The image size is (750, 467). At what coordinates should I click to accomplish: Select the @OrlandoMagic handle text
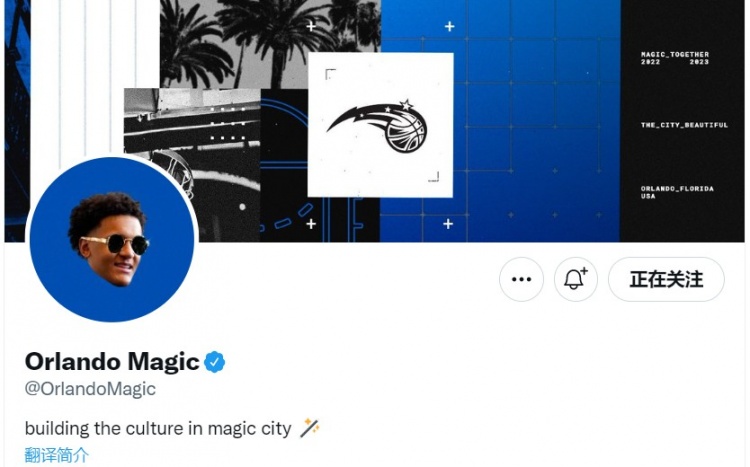pyautogui.click(x=90, y=389)
